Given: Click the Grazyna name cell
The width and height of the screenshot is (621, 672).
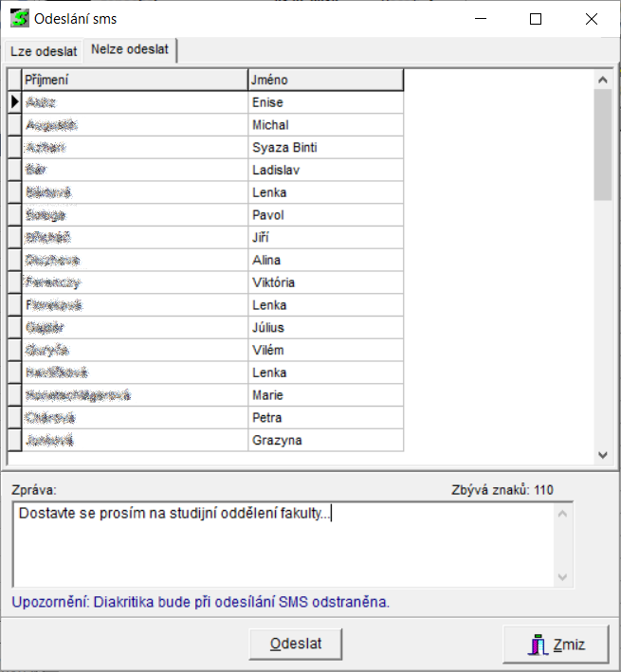Looking at the screenshot, I should [325, 441].
